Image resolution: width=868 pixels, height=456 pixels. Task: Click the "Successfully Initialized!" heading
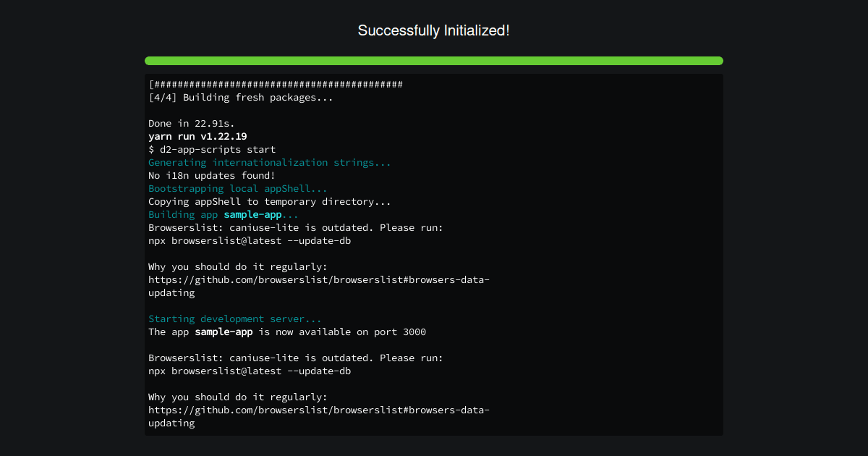coord(434,30)
